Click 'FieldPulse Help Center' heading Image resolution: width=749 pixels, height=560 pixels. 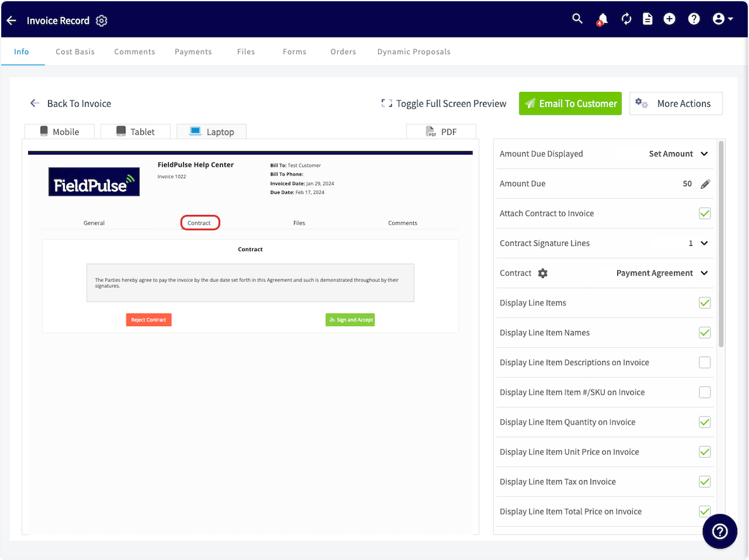pos(196,165)
